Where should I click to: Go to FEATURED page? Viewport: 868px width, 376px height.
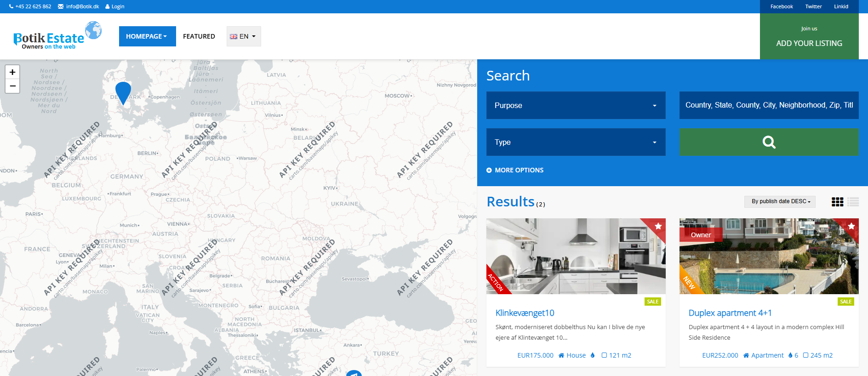pyautogui.click(x=199, y=36)
